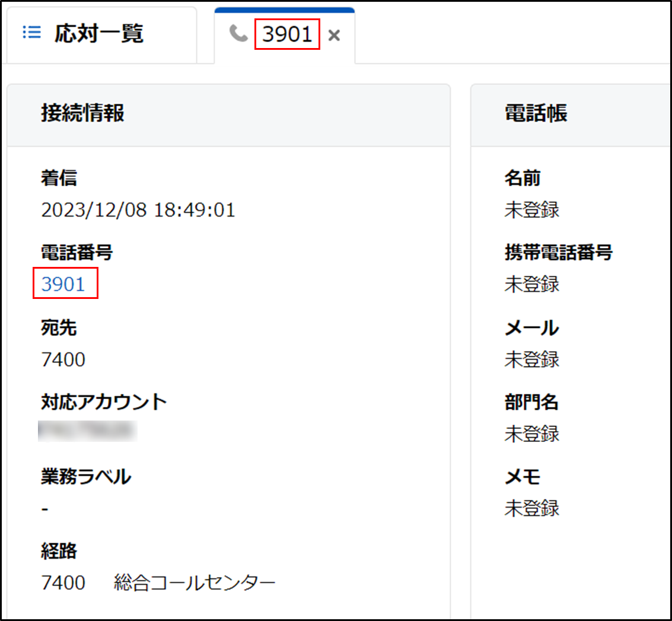Viewport: 672px width, 621px height.
Task: Click the 経路 field label
Action: coord(59,552)
